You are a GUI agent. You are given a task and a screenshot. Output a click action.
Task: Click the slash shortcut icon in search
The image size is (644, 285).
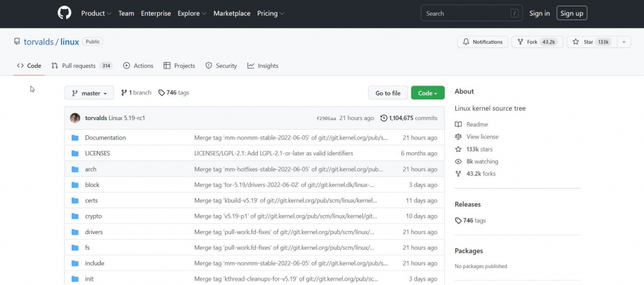[x=514, y=13]
